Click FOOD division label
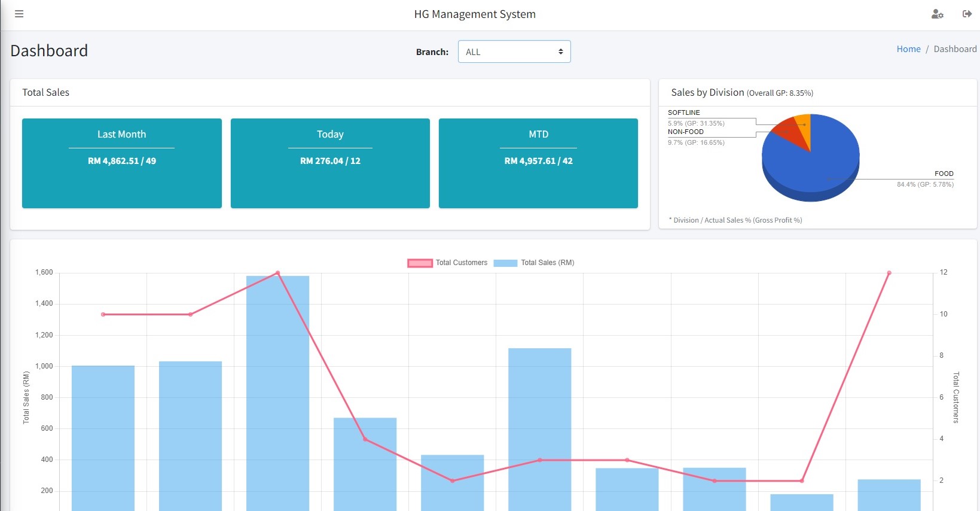 [944, 174]
